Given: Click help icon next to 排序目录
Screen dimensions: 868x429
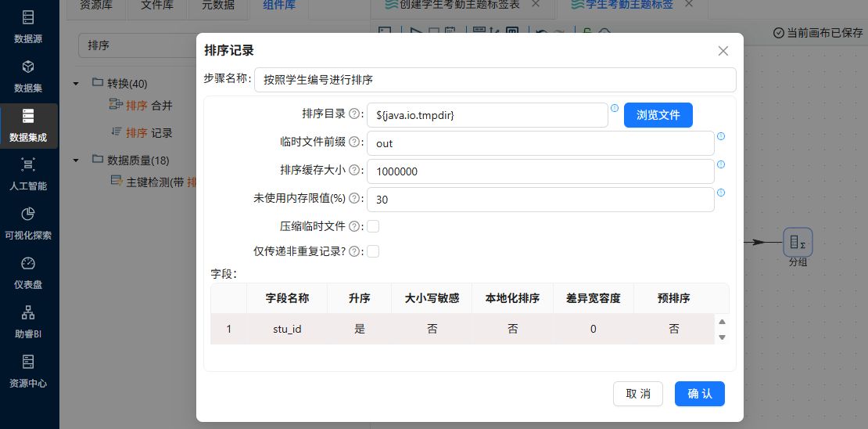Looking at the screenshot, I should tap(353, 114).
